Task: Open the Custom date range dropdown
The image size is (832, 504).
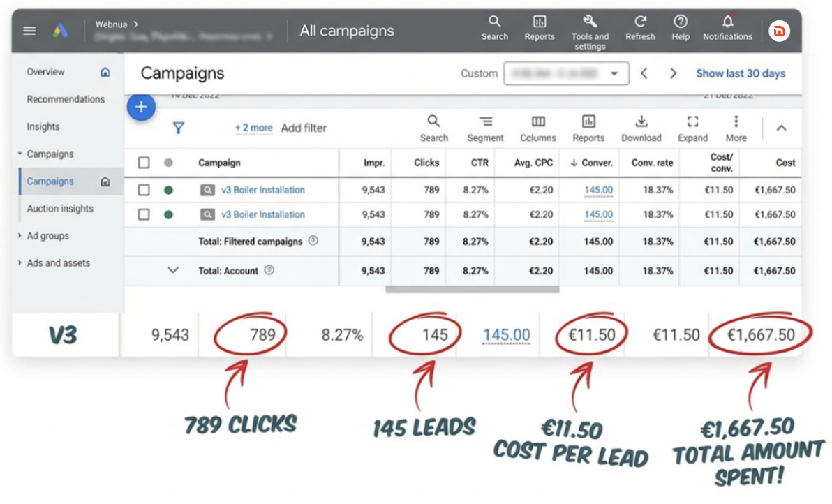Action: tap(566, 73)
